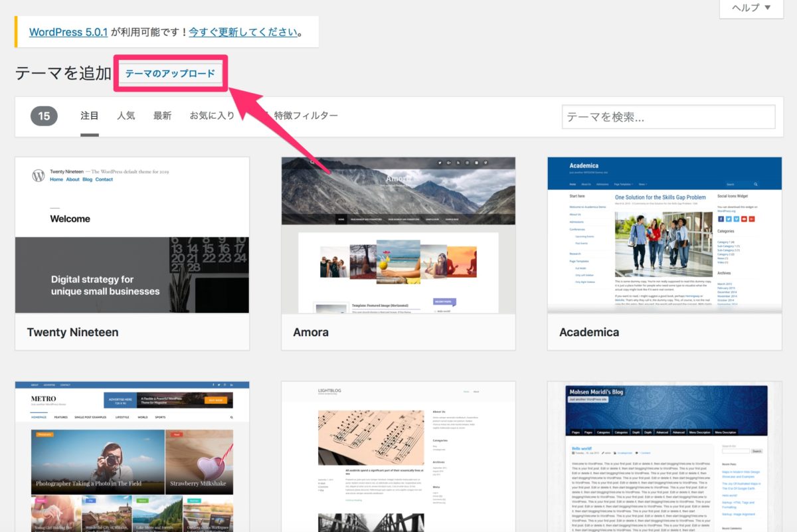Focus the テーマを検索 search field
Image resolution: width=797 pixels, height=532 pixels.
coord(669,117)
